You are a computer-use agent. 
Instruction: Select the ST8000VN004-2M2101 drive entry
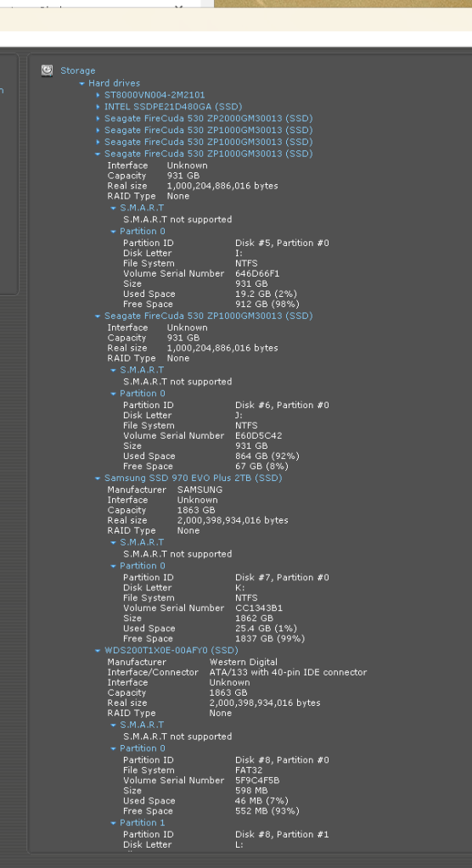point(155,95)
